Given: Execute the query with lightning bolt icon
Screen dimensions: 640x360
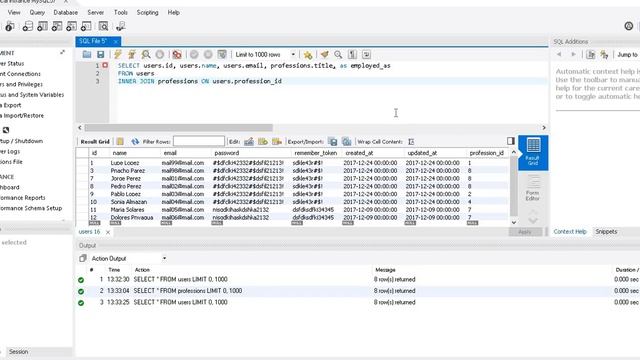Looking at the screenshot, I should tap(118, 54).
